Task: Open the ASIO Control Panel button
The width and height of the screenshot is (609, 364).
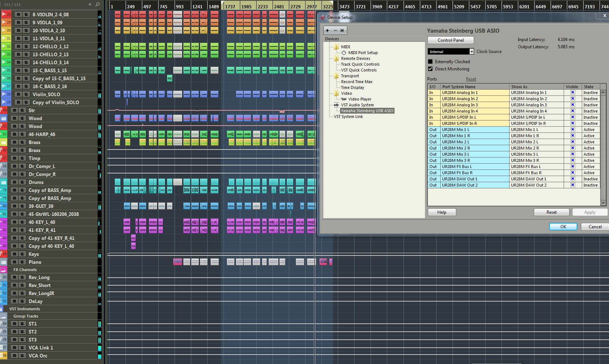Action: point(451,40)
